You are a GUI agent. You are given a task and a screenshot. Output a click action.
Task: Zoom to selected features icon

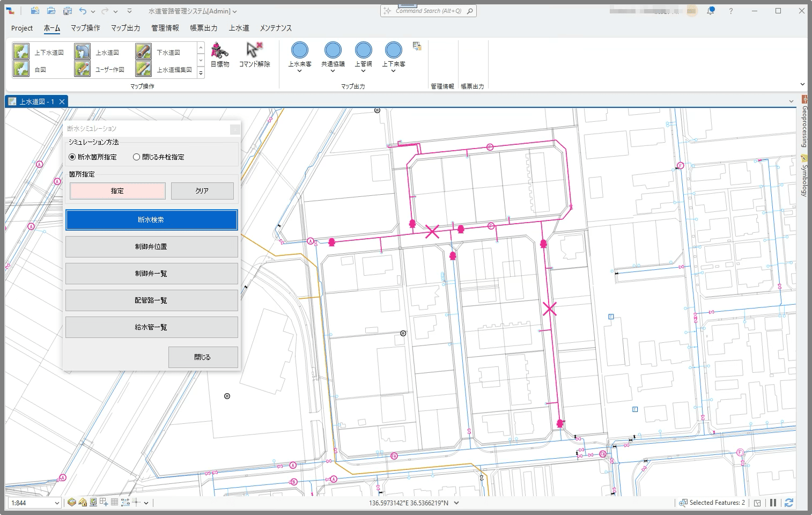click(683, 503)
